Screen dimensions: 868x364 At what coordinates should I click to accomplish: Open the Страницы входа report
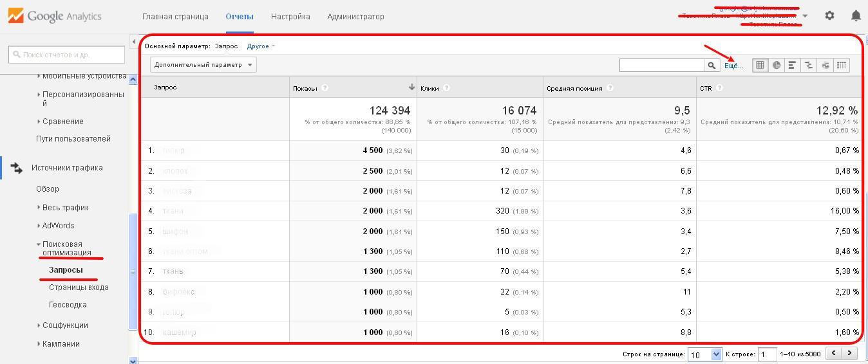pos(79,287)
